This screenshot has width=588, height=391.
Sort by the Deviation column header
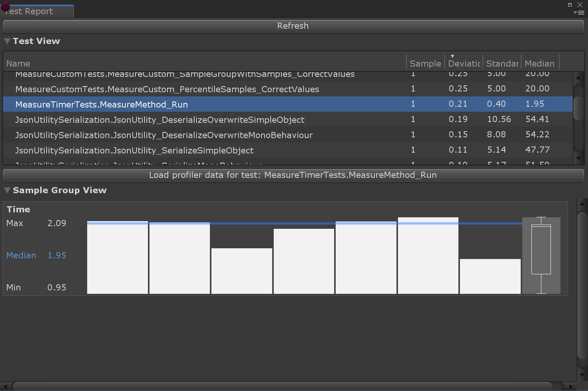pos(464,64)
